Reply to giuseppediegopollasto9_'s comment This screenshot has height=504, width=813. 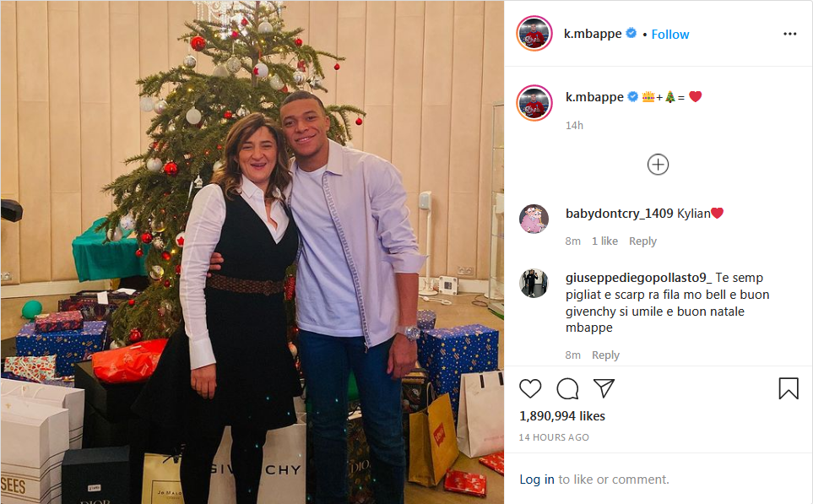tap(605, 355)
